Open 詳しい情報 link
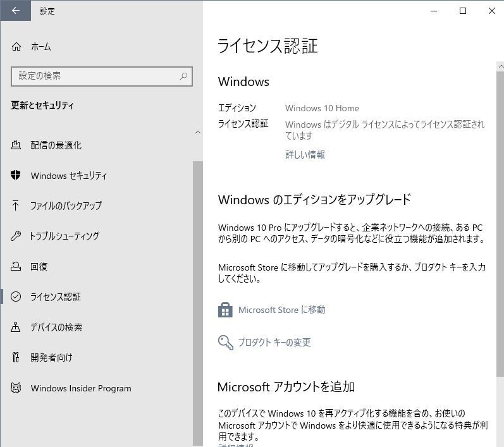Image resolution: width=504 pixels, height=447 pixels. pos(305,154)
